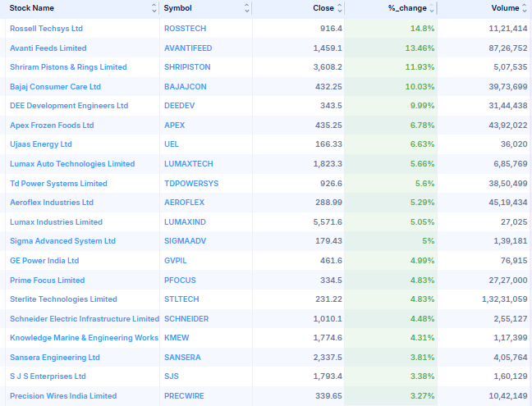Click the SIGMAADV symbol link
Screen dimensions: 532x406
click(186, 241)
